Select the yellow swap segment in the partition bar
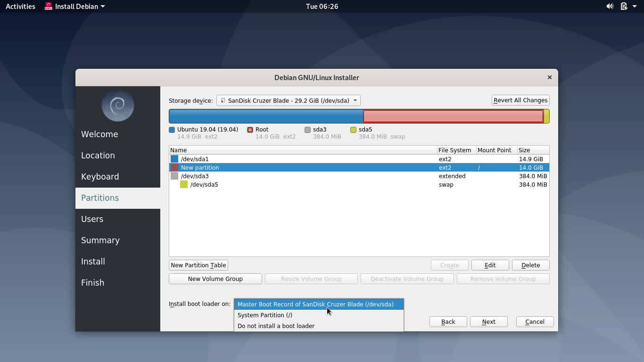 [546, 116]
